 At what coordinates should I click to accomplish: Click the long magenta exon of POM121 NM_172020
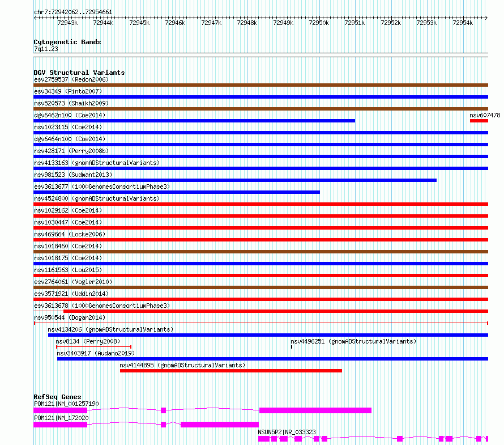pyautogui.click(x=220, y=425)
